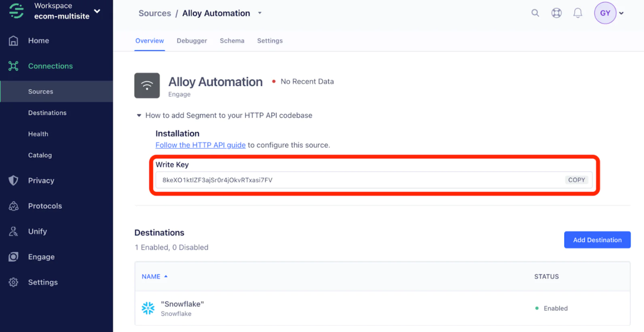
Task: Expand the user account chevron
Action: pyautogui.click(x=621, y=13)
